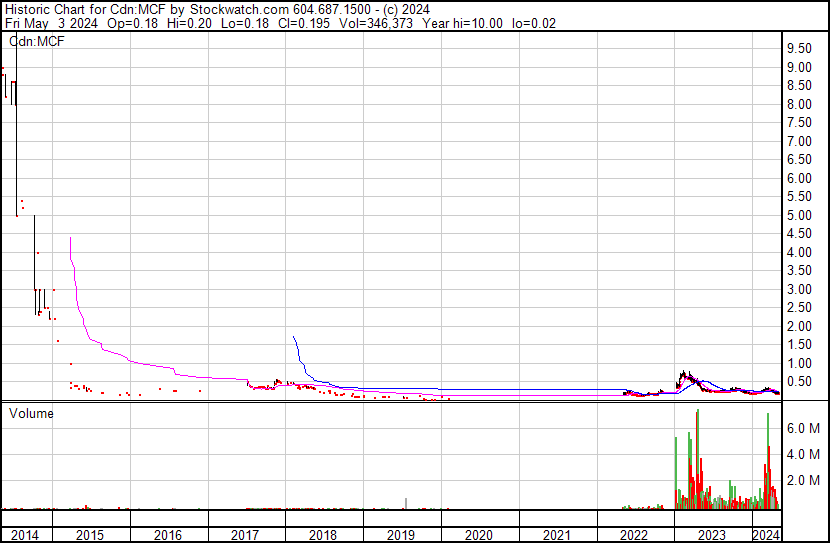Click the 2017 year label on the time axis
This screenshot has width=830, height=543.
(x=245, y=535)
